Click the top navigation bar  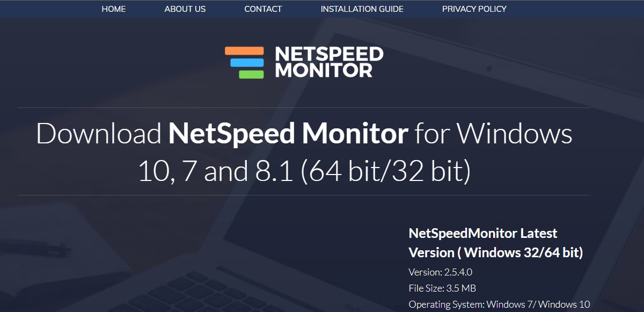[x=322, y=9]
